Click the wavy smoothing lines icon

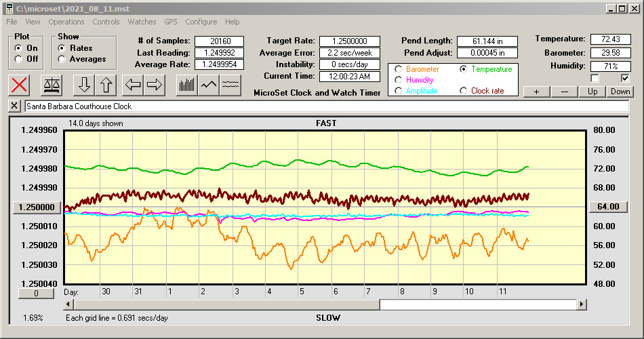[230, 85]
